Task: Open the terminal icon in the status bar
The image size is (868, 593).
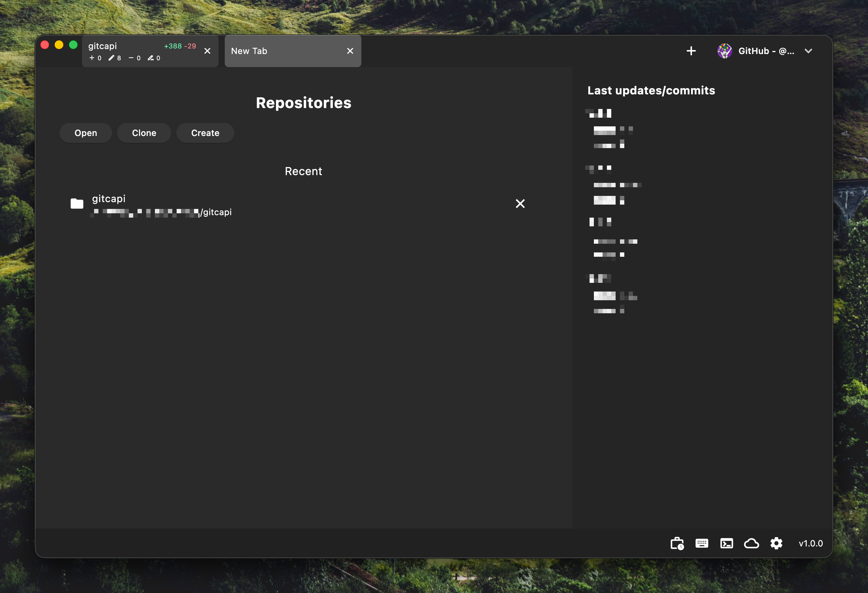Action: point(726,543)
